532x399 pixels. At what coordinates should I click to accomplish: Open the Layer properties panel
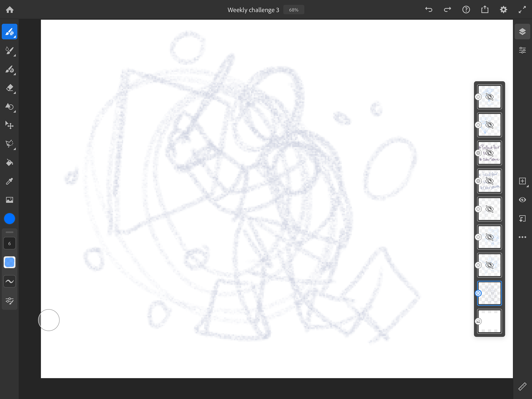click(x=522, y=50)
